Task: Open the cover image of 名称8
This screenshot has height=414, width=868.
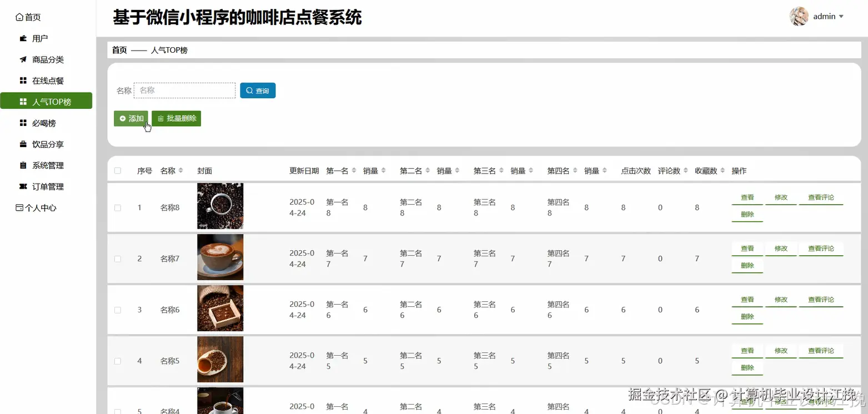Action: 220,206
